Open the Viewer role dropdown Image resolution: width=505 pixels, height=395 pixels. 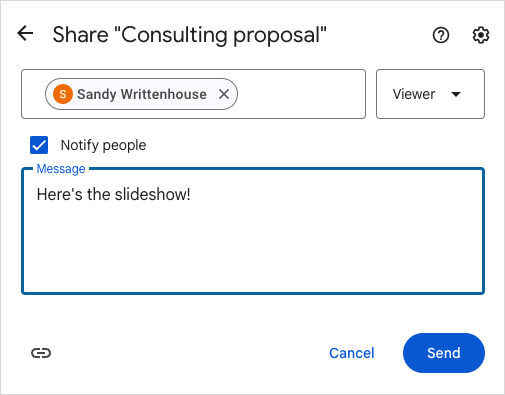[430, 94]
